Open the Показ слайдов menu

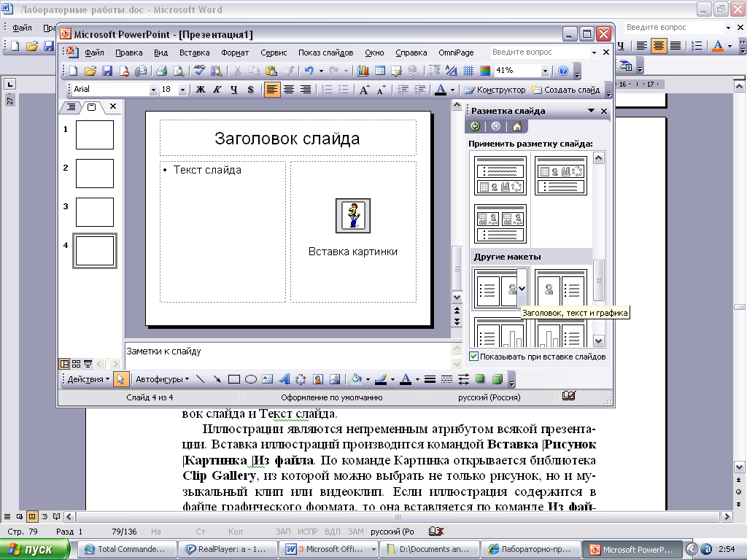[x=326, y=52]
